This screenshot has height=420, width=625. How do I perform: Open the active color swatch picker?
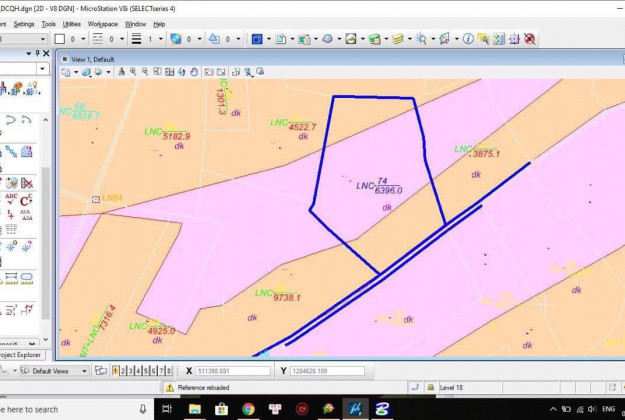(x=60, y=39)
